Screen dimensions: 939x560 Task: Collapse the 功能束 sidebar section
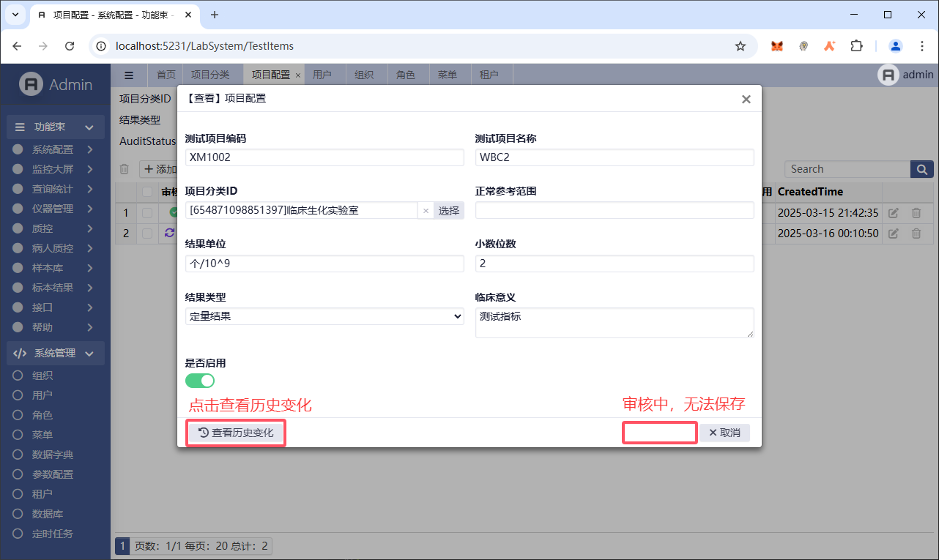tap(56, 127)
